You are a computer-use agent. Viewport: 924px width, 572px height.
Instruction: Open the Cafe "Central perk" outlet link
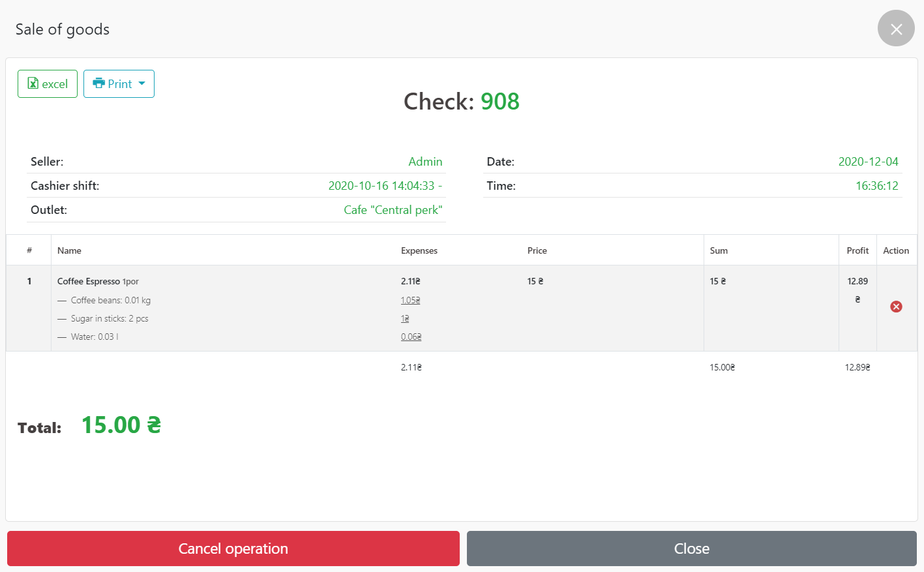tap(393, 210)
